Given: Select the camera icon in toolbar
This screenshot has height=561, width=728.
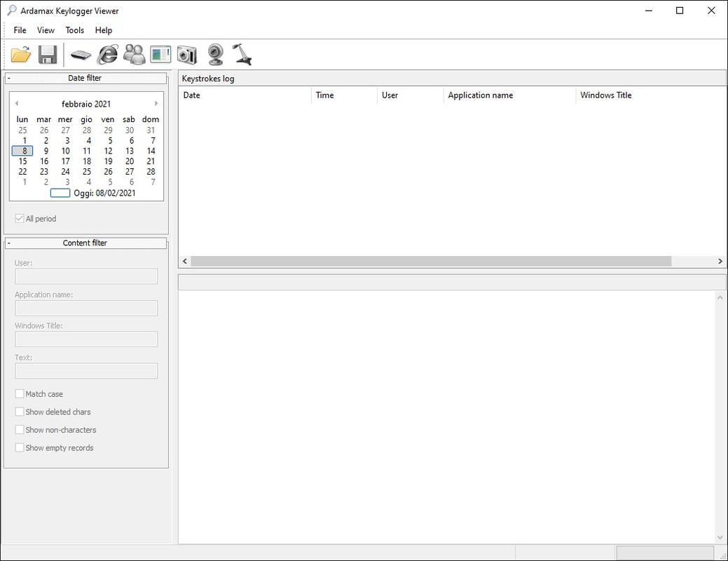Looking at the screenshot, I should pos(187,55).
